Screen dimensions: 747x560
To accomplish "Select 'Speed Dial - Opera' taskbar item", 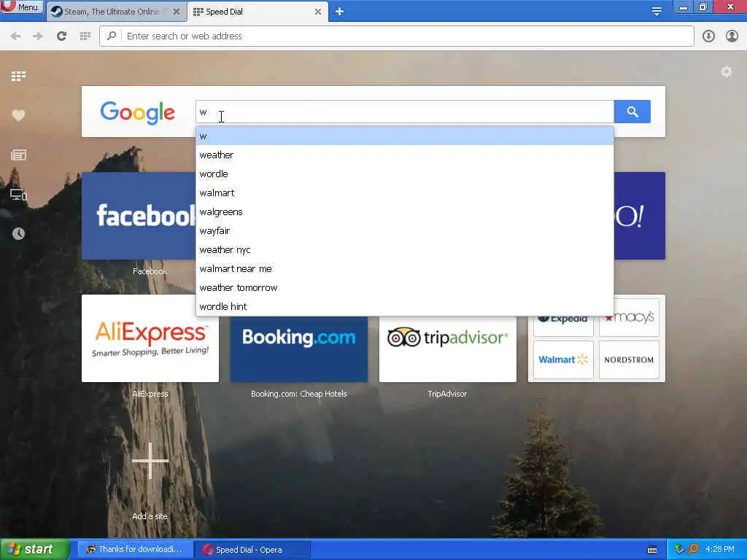I will (x=254, y=550).
